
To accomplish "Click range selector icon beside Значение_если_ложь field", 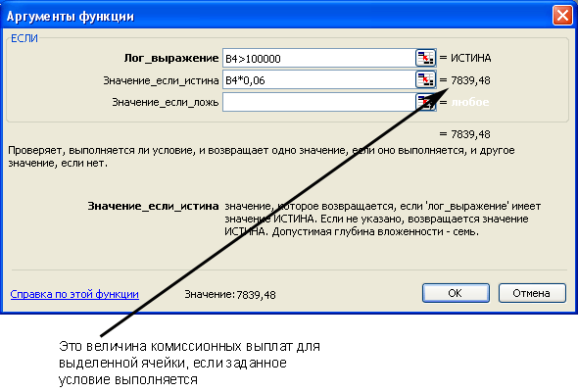I will pos(426,102).
